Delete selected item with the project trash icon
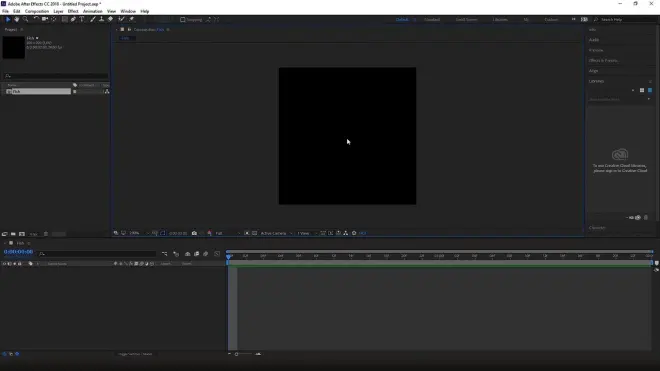The height and width of the screenshot is (371, 660). (46, 234)
